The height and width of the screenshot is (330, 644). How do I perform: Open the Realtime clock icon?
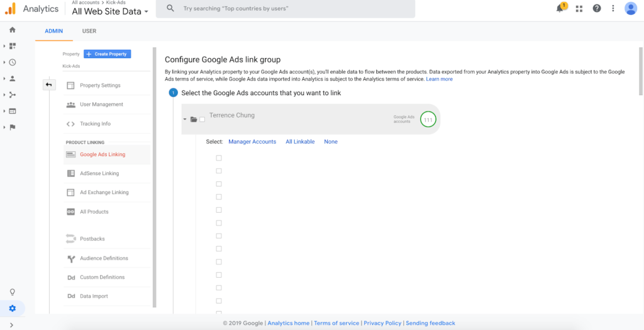[13, 62]
